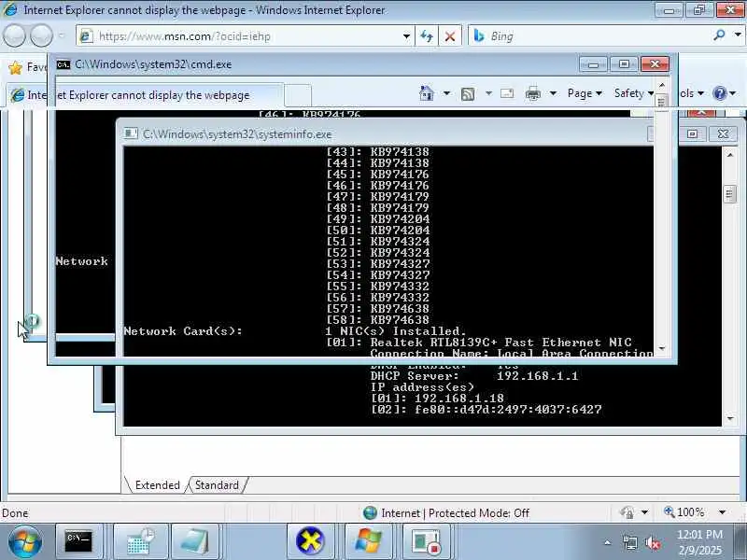Click the systeminfo scrollbar down arrow
The height and width of the screenshot is (560, 747).
(x=730, y=418)
